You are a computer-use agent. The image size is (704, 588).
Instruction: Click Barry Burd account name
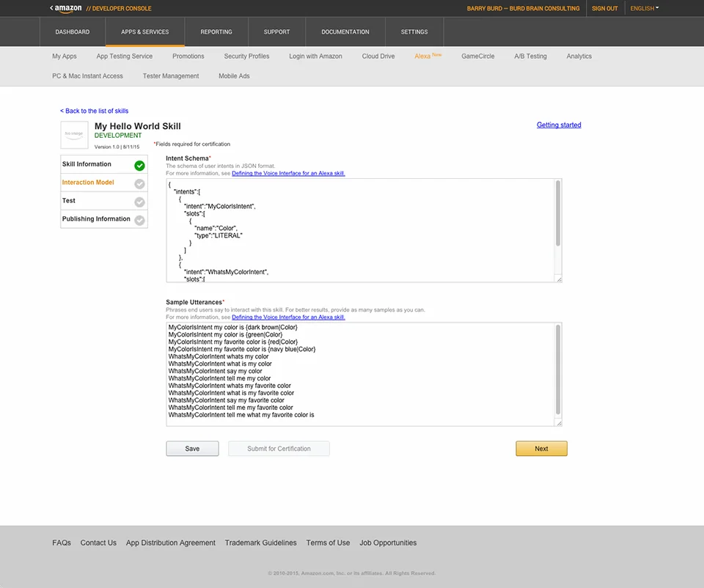[x=523, y=8]
